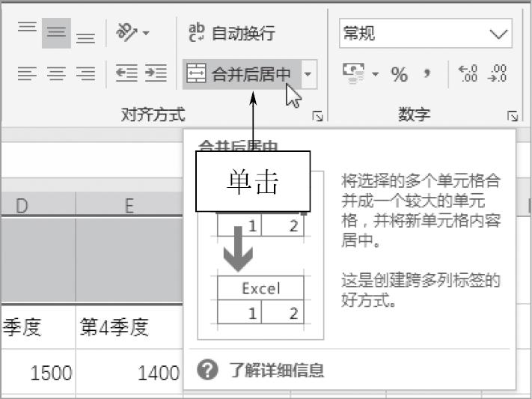Click the Increase Indent icon
The height and width of the screenshot is (399, 532).
pos(156,73)
